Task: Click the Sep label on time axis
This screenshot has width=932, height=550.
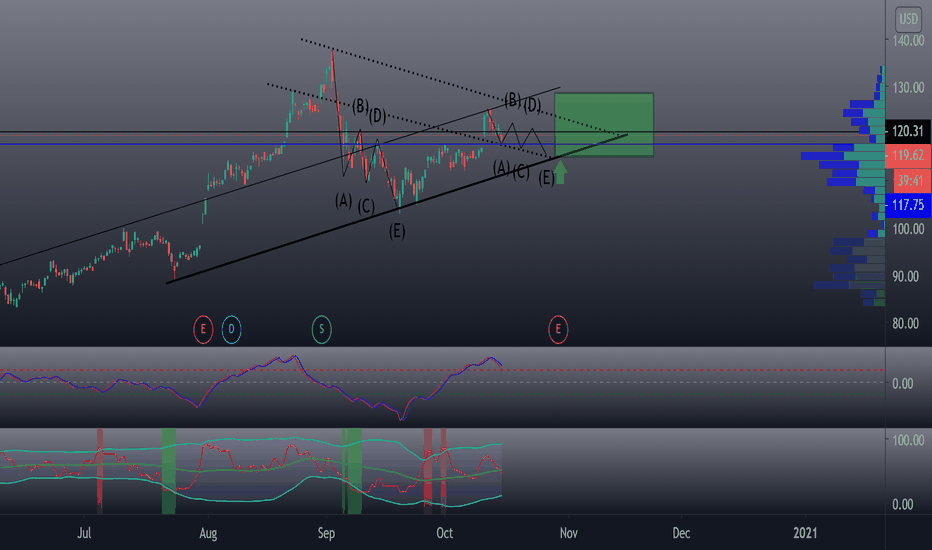Action: (x=326, y=533)
